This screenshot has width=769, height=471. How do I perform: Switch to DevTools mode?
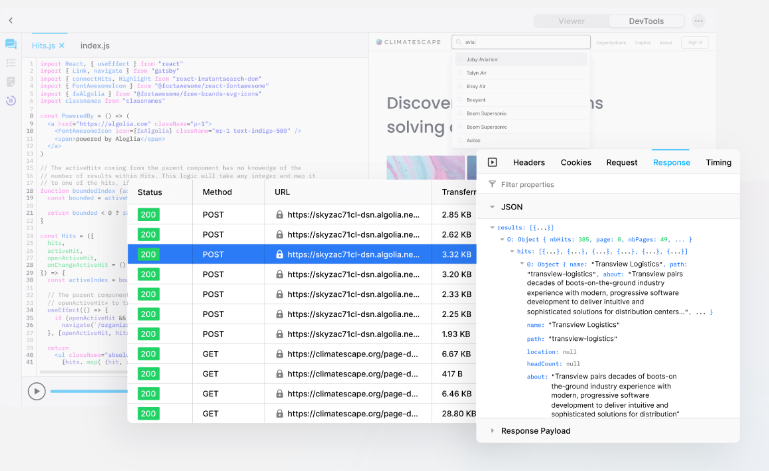pyautogui.click(x=646, y=21)
